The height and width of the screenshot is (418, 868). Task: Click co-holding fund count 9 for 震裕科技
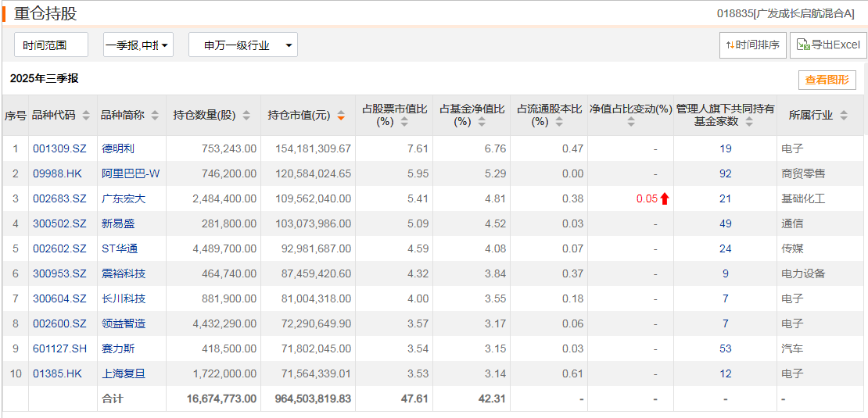pyautogui.click(x=725, y=273)
